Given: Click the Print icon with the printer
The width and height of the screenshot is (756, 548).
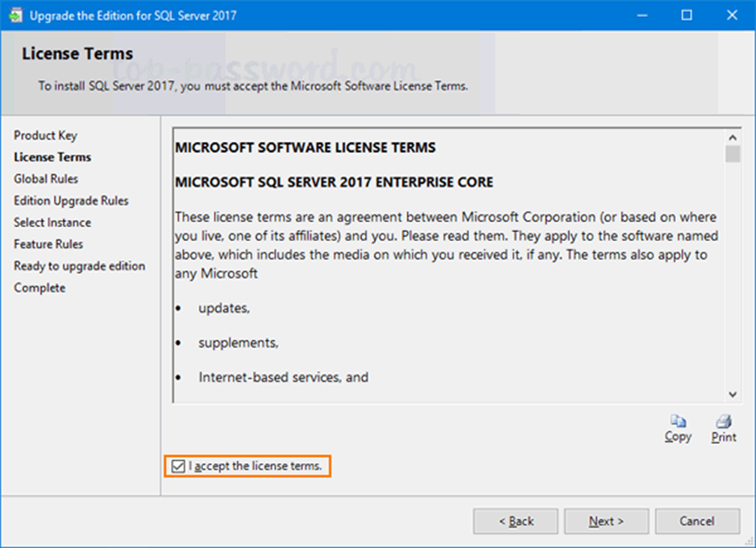Looking at the screenshot, I should click(x=723, y=421).
